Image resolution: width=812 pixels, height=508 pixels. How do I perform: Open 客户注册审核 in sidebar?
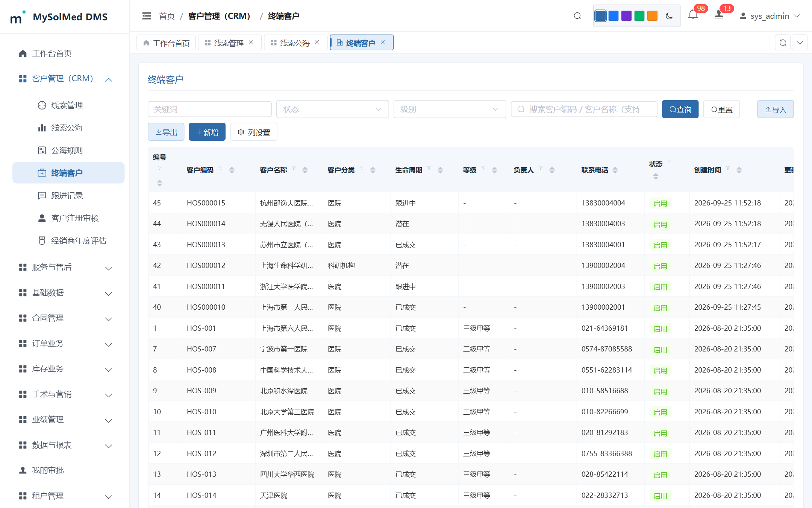coord(68,218)
